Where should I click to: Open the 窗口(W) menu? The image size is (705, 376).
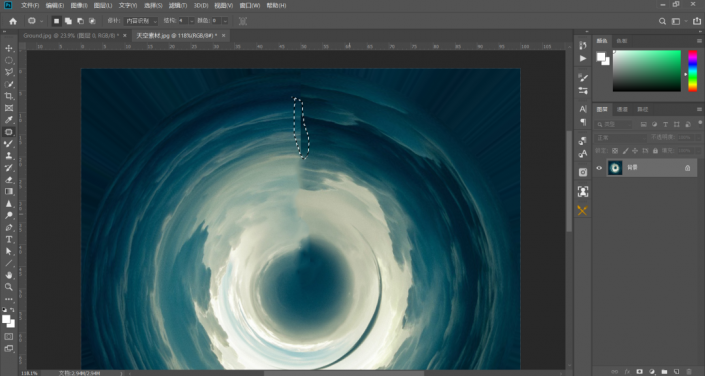[250, 5]
